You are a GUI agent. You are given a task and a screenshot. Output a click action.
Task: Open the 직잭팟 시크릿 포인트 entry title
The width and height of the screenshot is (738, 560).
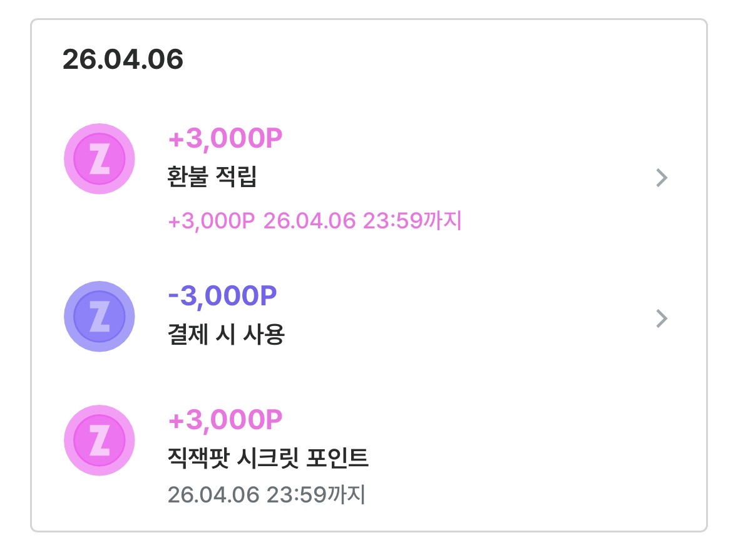[x=268, y=459]
